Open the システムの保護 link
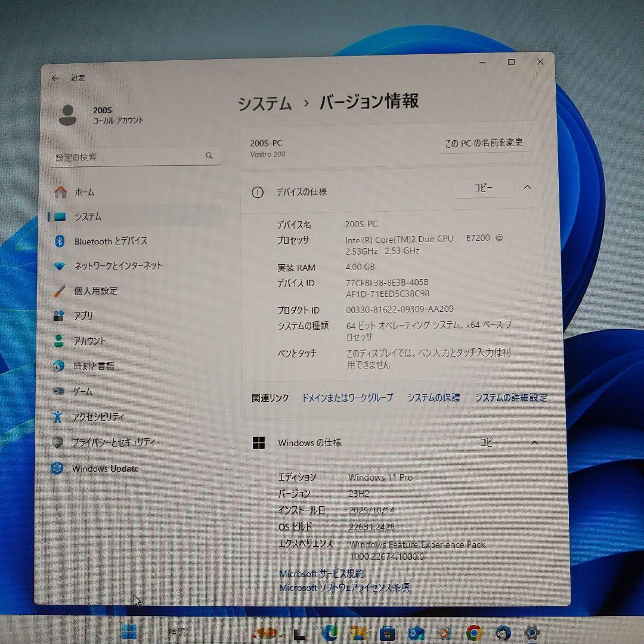Viewport: 644px width, 644px height. (x=433, y=397)
